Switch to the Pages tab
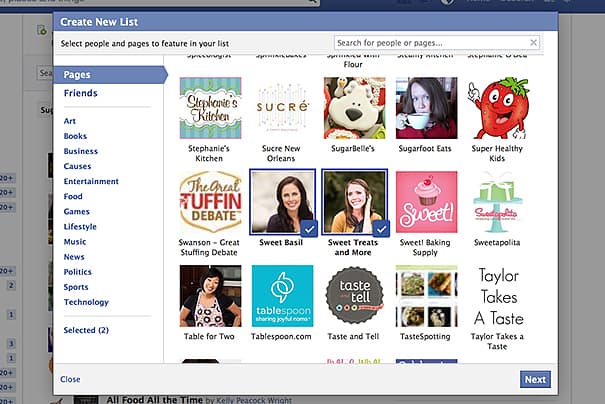This screenshot has height=404, width=605. pos(110,75)
